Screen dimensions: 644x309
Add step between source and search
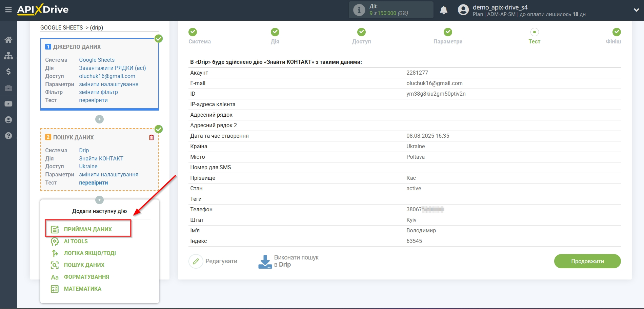coord(99,119)
